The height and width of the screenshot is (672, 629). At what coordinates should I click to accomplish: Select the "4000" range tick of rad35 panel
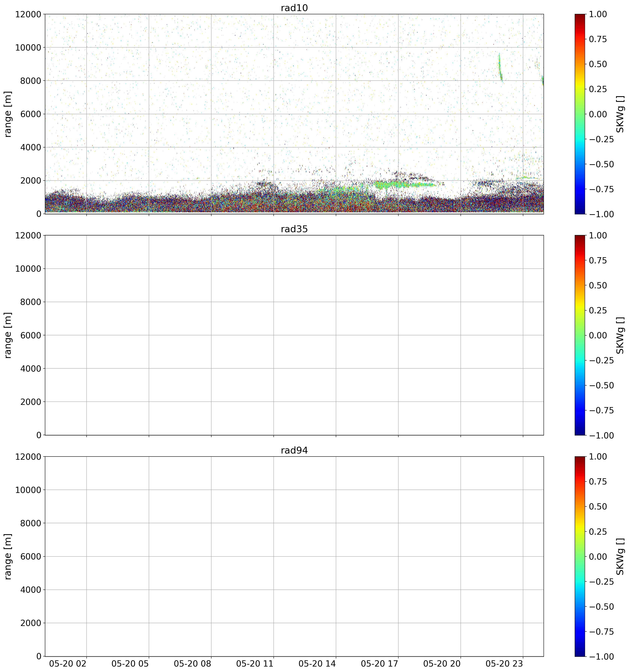tap(31, 368)
